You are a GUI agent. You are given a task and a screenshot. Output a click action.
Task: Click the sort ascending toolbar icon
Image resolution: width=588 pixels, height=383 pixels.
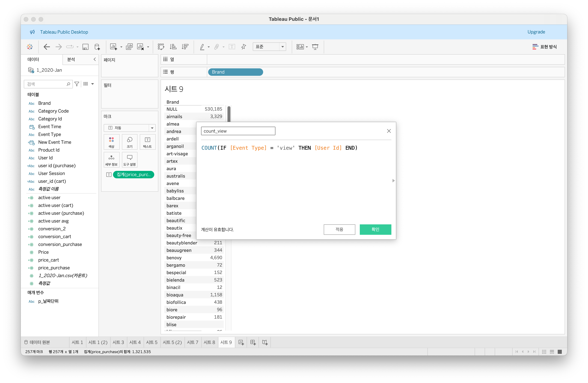pyautogui.click(x=173, y=47)
